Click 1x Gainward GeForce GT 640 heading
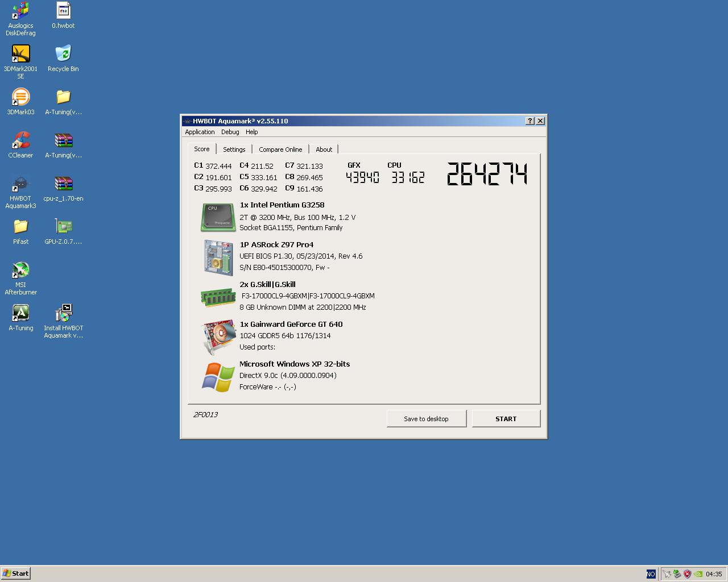This screenshot has width=728, height=582. click(291, 325)
